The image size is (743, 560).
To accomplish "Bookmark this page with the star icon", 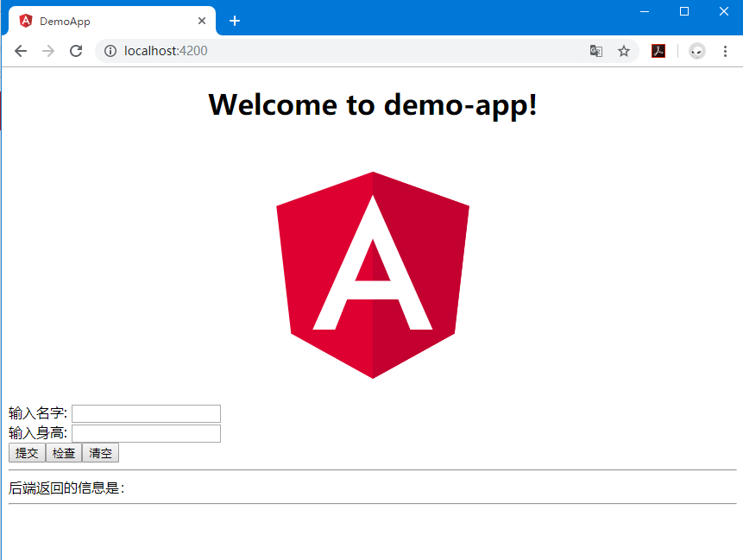I will [x=624, y=51].
